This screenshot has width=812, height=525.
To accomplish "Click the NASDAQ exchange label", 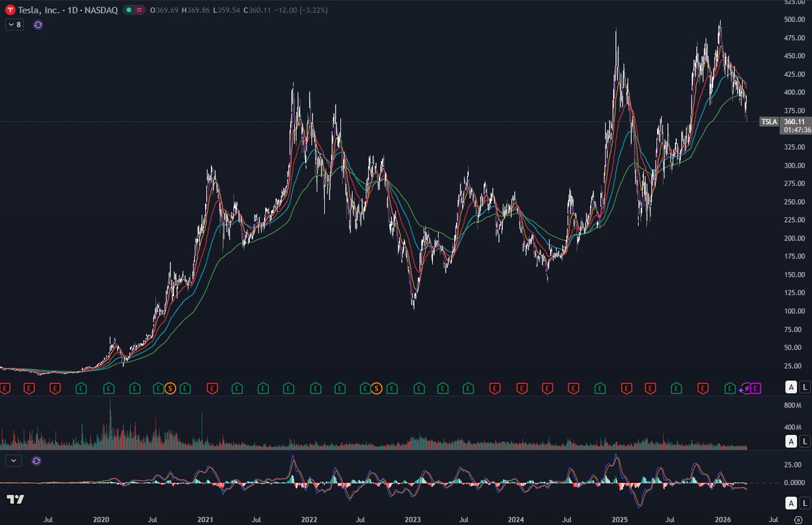I will coord(101,10).
